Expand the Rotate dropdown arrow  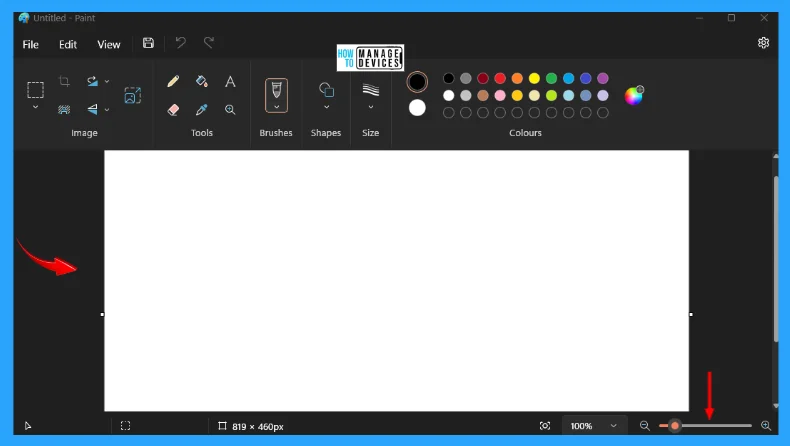tap(107, 81)
